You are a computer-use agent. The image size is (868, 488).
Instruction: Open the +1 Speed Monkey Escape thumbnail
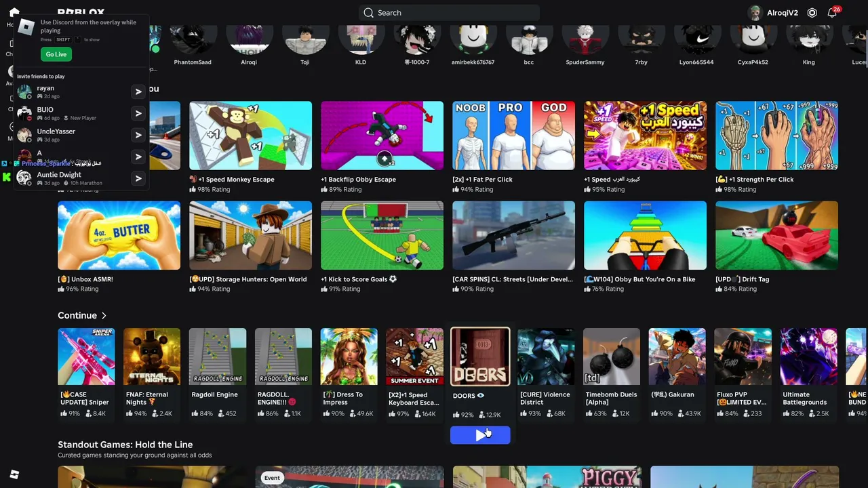tap(250, 136)
